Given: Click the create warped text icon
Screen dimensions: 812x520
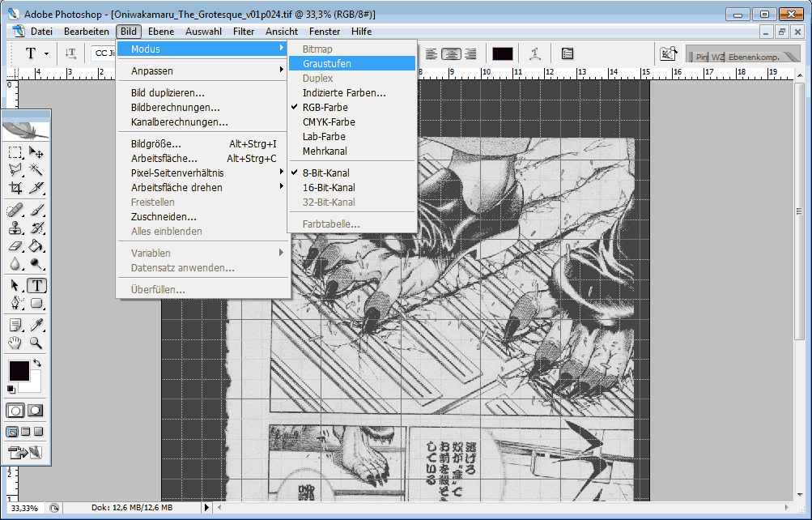Looking at the screenshot, I should point(535,53).
